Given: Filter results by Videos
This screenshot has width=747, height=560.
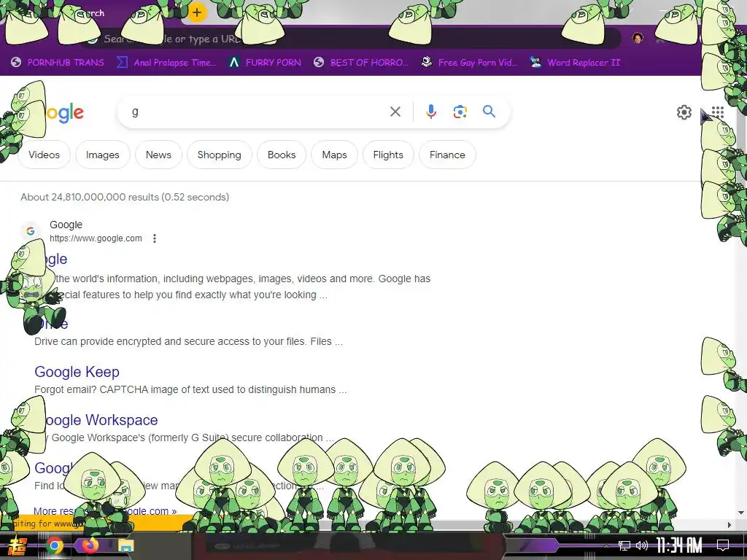Looking at the screenshot, I should point(44,155).
